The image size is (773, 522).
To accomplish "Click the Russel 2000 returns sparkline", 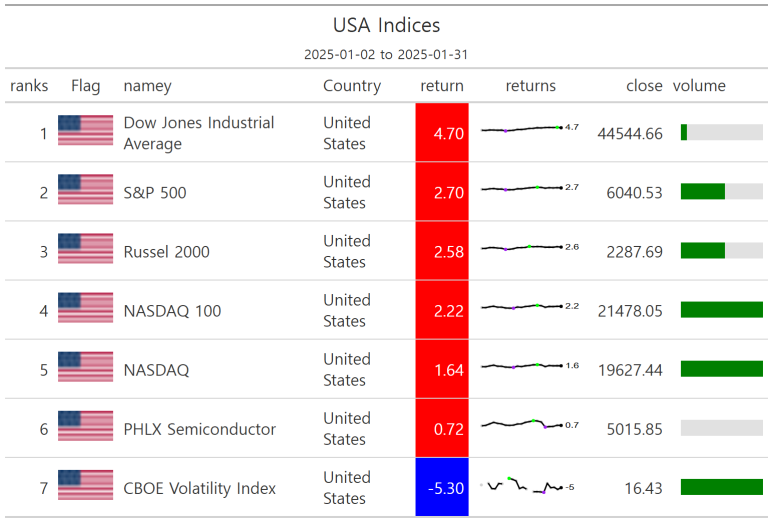I will point(530,247).
